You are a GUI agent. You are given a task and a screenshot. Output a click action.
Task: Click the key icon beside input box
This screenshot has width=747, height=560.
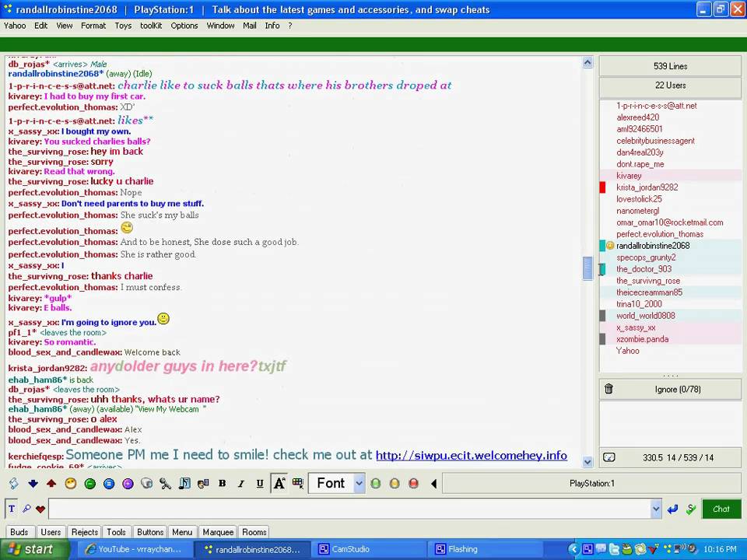click(26, 509)
